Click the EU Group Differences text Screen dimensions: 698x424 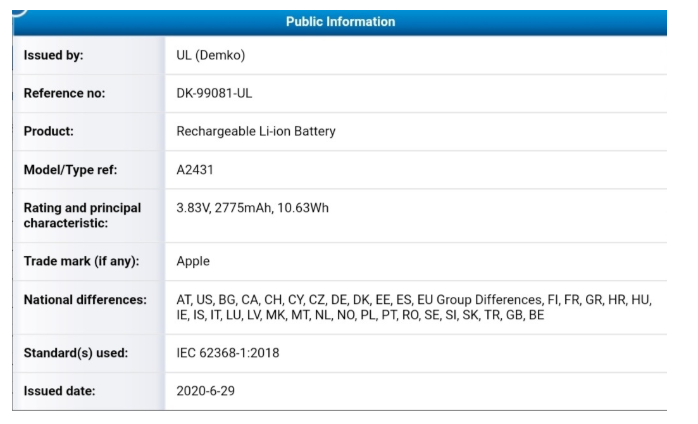(x=480, y=300)
